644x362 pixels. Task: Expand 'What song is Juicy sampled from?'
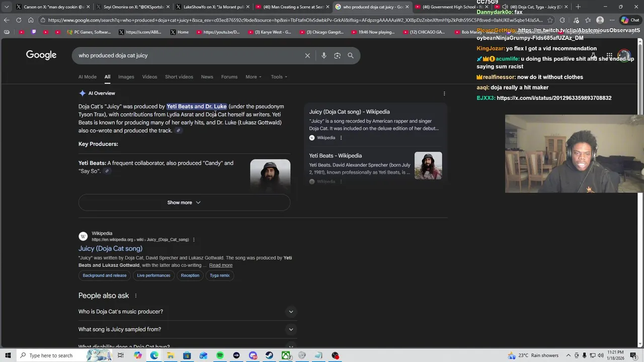pyautogui.click(x=188, y=329)
